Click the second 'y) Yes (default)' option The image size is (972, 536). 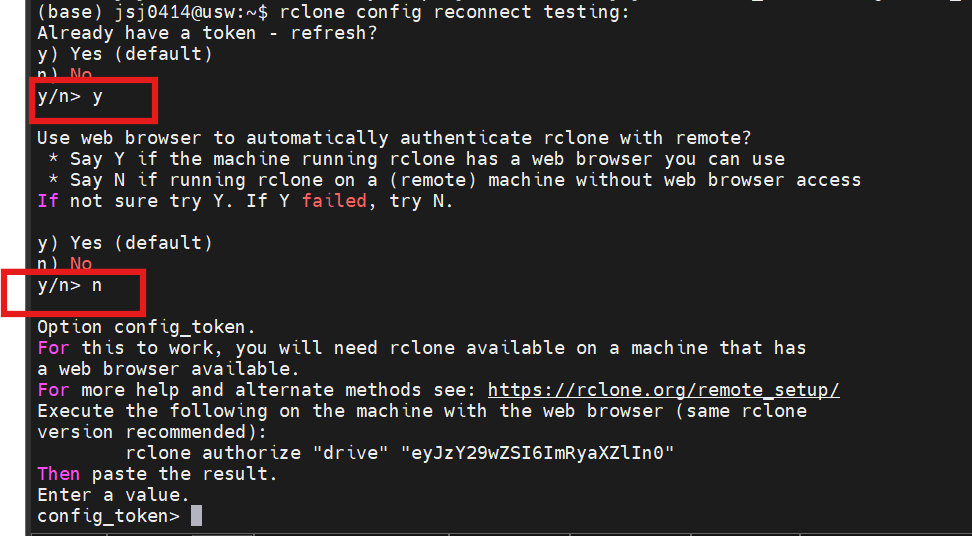125,242
